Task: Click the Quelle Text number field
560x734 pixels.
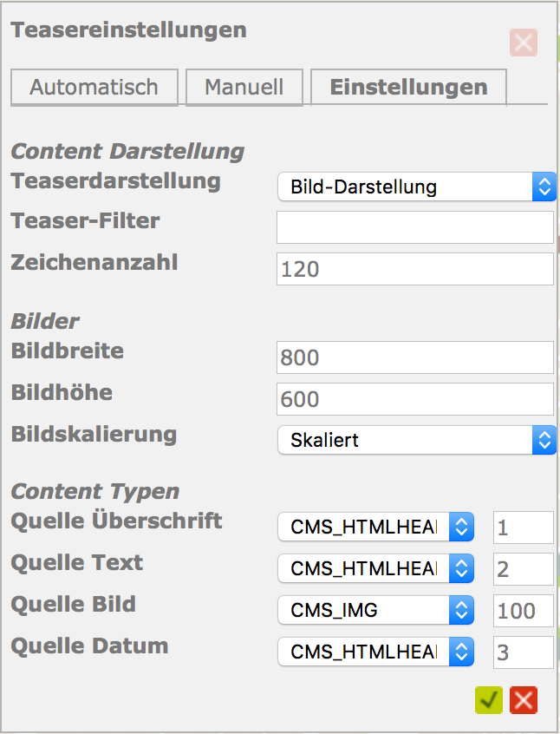Action: tap(523, 568)
